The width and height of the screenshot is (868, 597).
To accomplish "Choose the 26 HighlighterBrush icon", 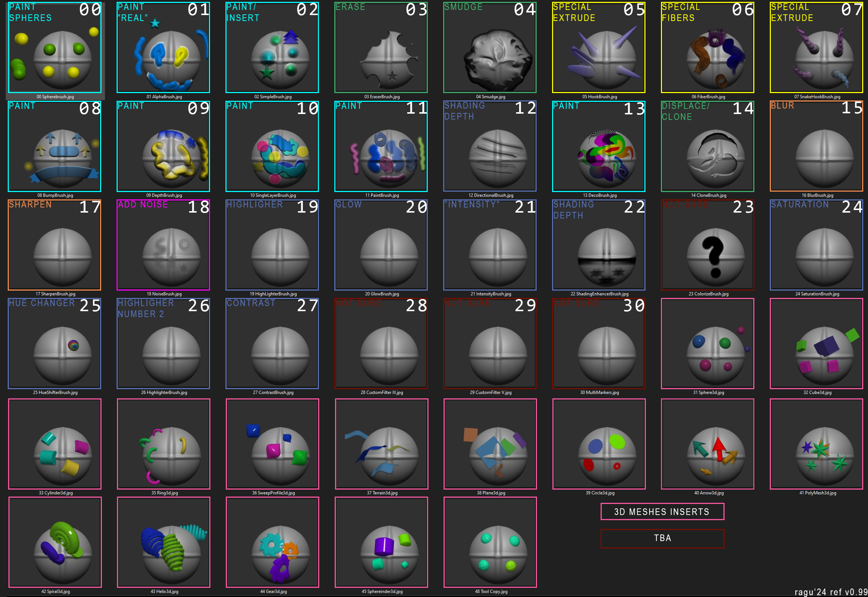I will 163,344.
